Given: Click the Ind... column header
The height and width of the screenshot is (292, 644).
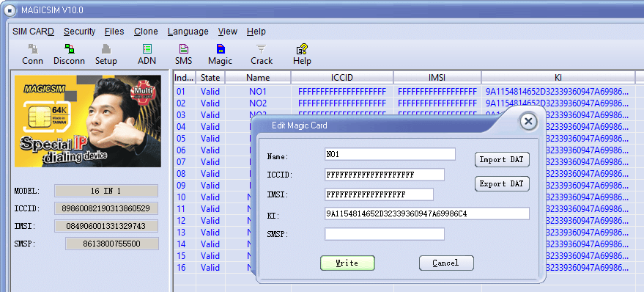Looking at the screenshot, I should [184, 77].
